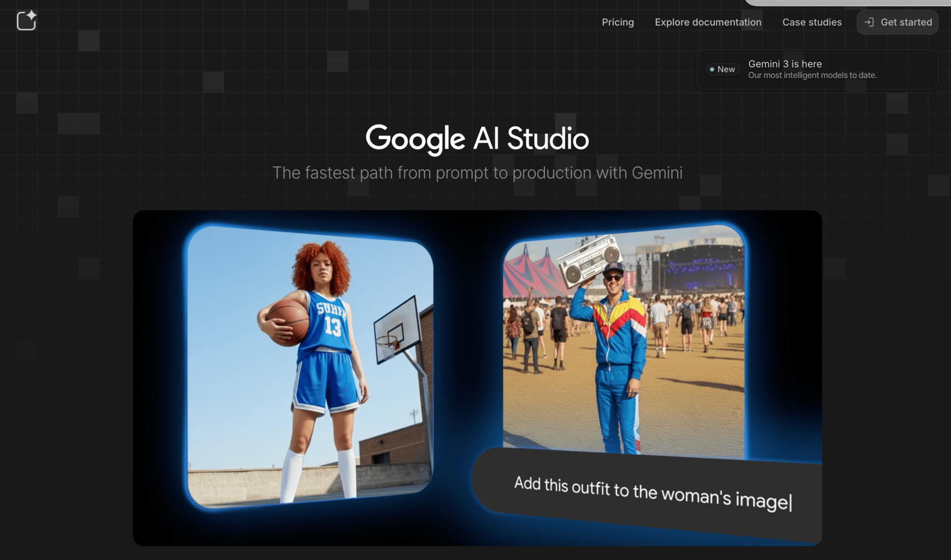
Task: Expand the Gemini 3 notification card
Action: coord(816,69)
